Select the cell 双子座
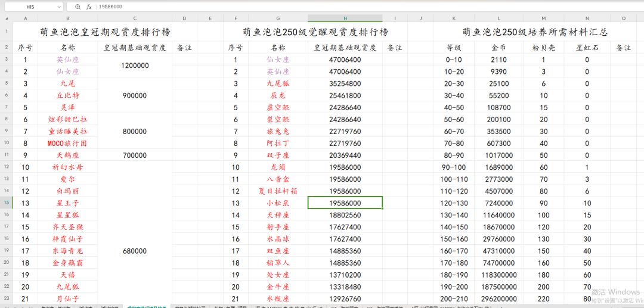The image size is (644, 308). coord(278,155)
